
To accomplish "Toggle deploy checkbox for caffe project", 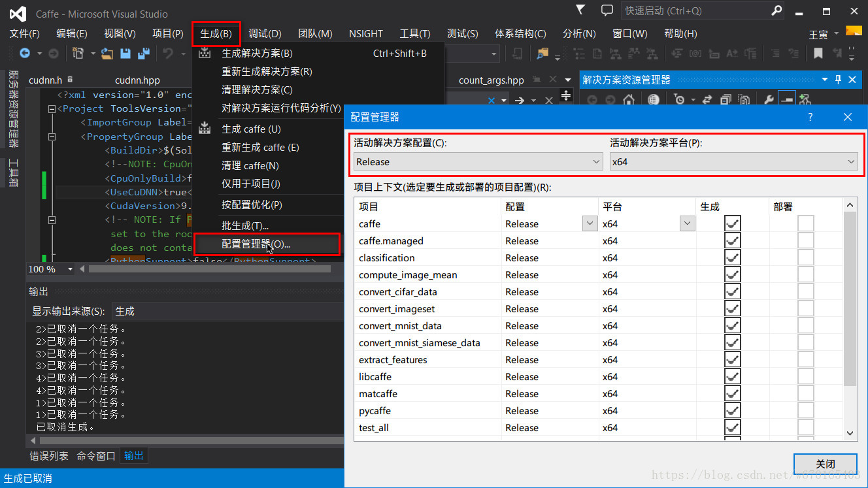I will 806,223.
